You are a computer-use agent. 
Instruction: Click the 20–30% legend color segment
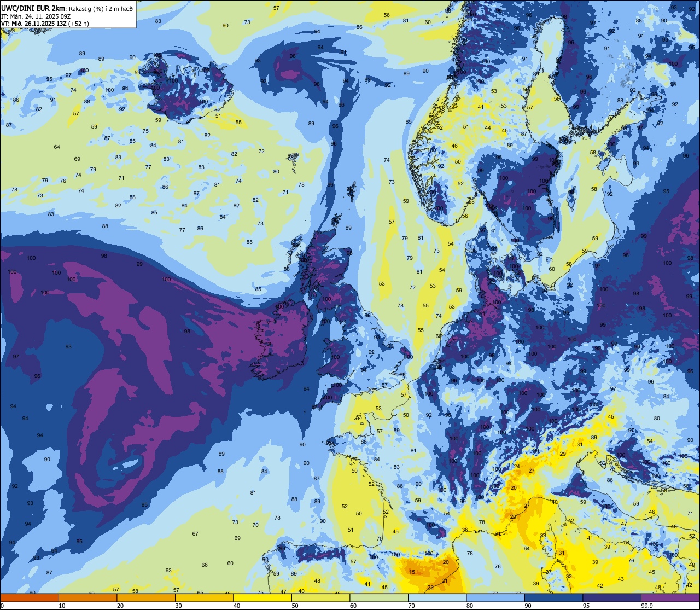(146, 597)
